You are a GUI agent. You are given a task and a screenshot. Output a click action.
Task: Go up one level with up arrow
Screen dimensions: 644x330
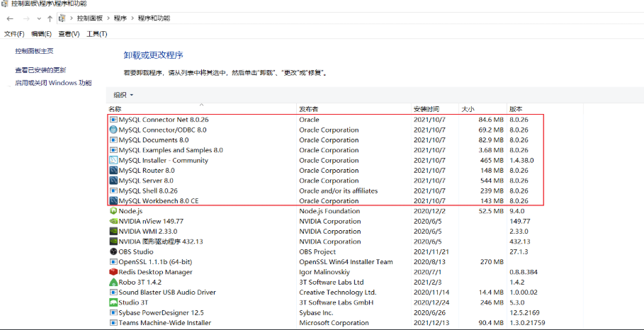pyautogui.click(x=50, y=18)
